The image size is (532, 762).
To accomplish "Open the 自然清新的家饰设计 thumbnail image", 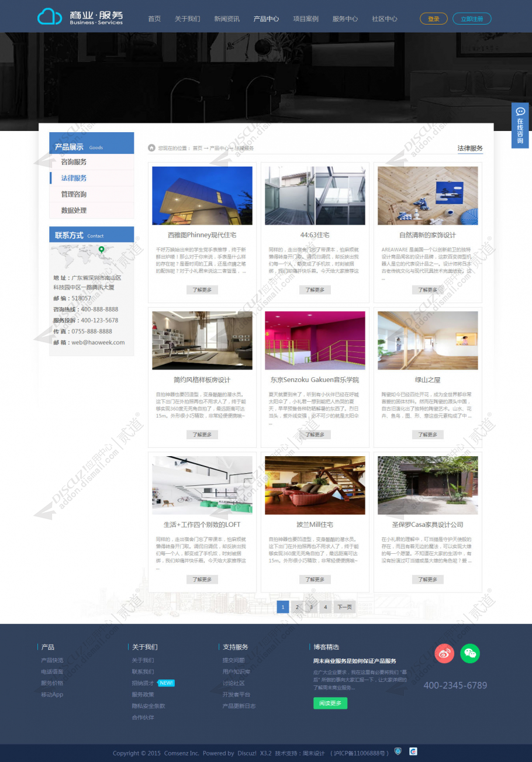I will click(x=428, y=195).
